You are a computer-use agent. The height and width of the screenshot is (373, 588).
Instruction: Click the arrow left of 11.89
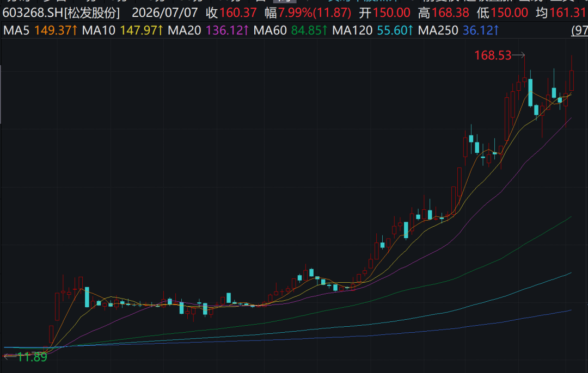(10, 357)
